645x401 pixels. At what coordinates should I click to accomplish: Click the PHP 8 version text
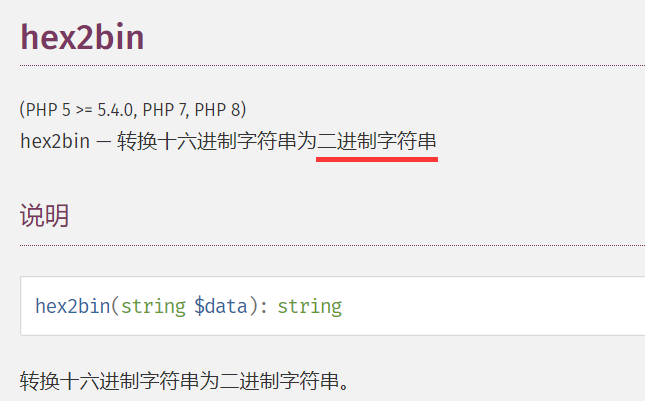click(220, 110)
